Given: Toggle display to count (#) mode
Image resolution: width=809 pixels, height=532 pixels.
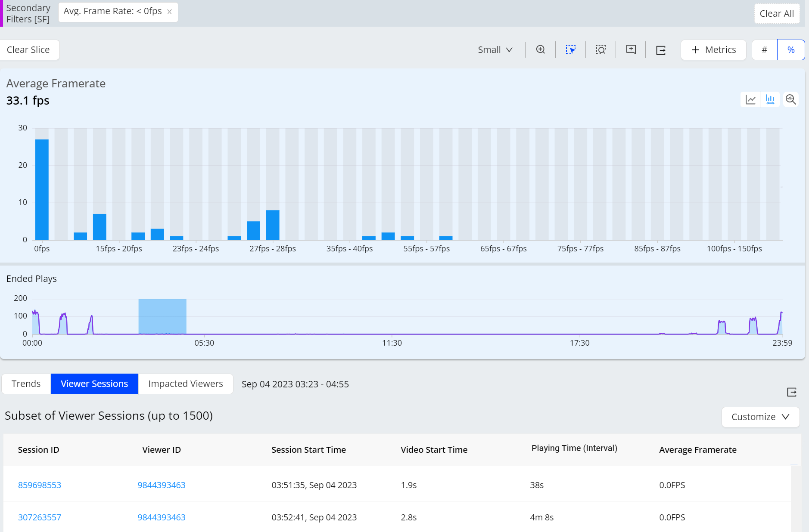Looking at the screenshot, I should click(x=764, y=50).
